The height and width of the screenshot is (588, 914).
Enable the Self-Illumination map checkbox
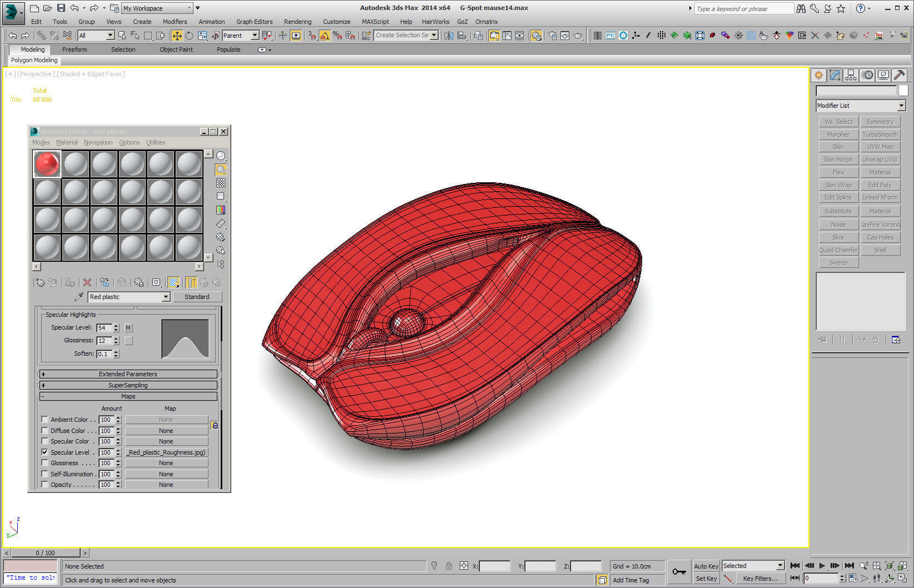(44, 474)
